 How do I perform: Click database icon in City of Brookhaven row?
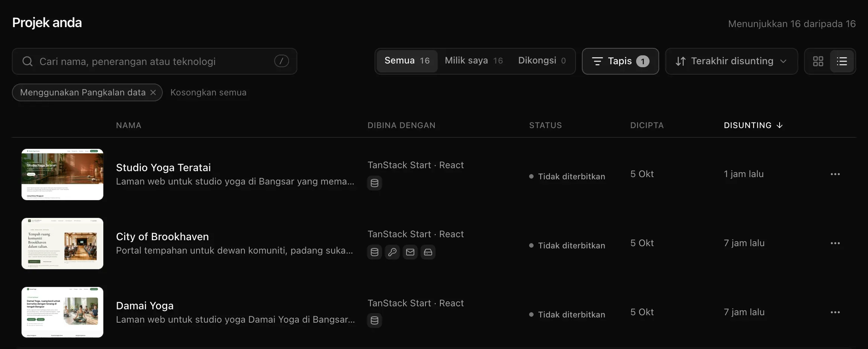tap(375, 252)
